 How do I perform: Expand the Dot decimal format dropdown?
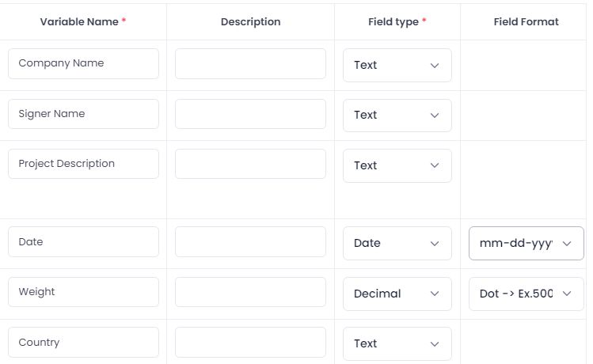point(526,294)
